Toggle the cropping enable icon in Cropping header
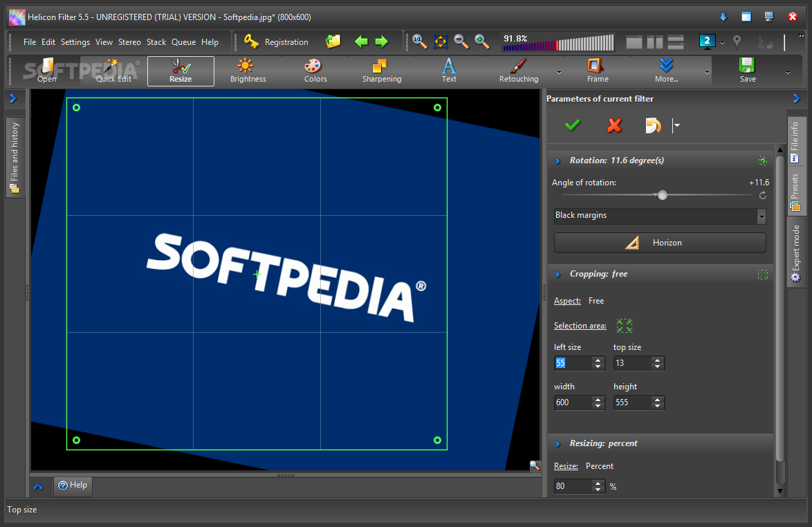Viewport: 812px width, 527px height. click(762, 275)
